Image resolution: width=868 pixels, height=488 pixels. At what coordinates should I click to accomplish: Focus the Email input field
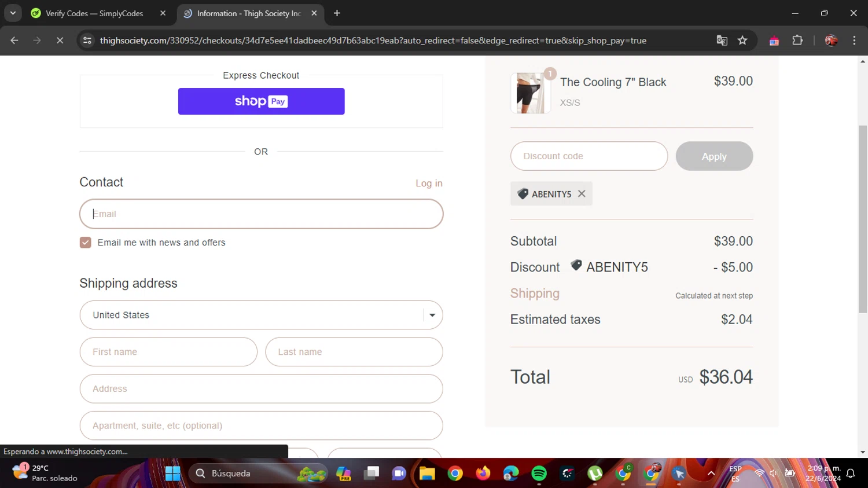pyautogui.click(x=262, y=214)
